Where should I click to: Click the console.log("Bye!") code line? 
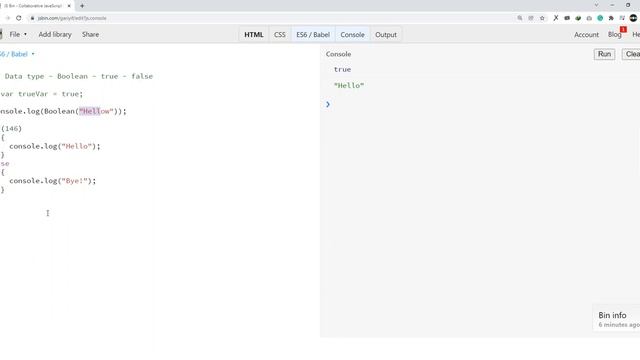point(53,181)
